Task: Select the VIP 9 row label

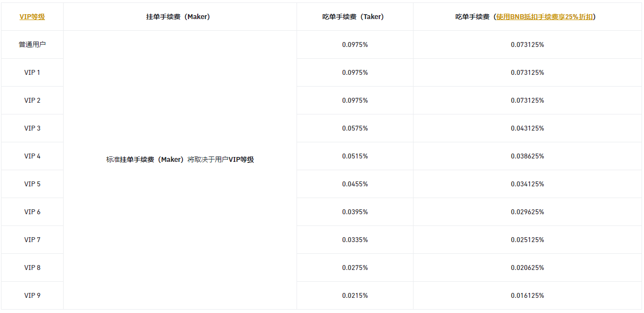Action: pyautogui.click(x=32, y=295)
